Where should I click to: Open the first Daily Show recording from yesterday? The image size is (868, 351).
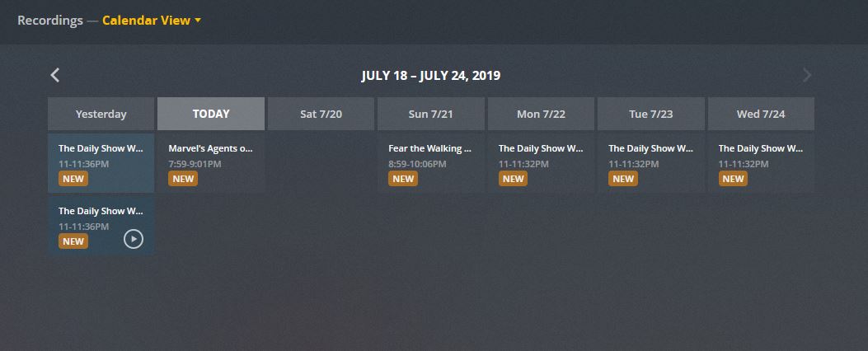pyautogui.click(x=101, y=149)
